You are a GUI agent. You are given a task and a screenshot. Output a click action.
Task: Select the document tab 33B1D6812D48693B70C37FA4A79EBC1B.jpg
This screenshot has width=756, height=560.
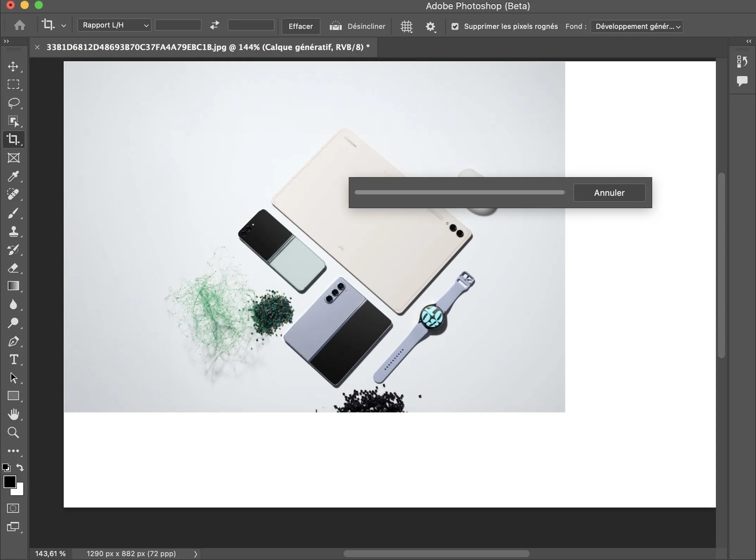pyautogui.click(x=208, y=47)
